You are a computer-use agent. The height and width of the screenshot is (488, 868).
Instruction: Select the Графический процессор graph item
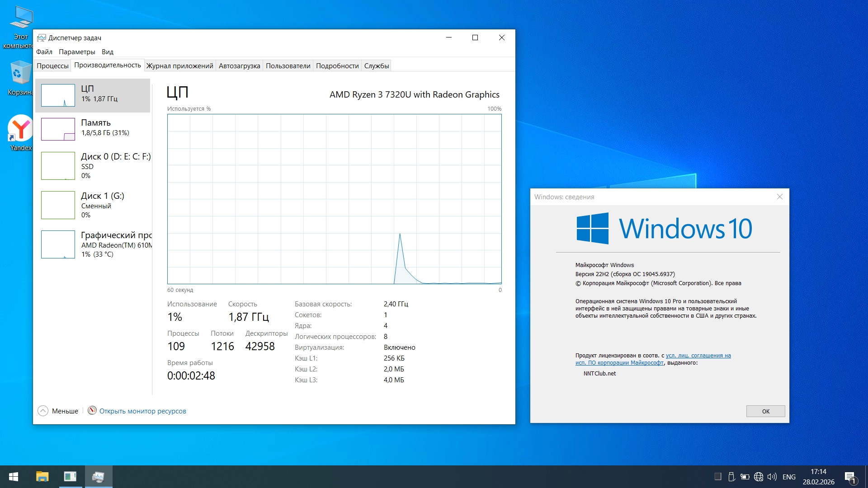[58, 244]
